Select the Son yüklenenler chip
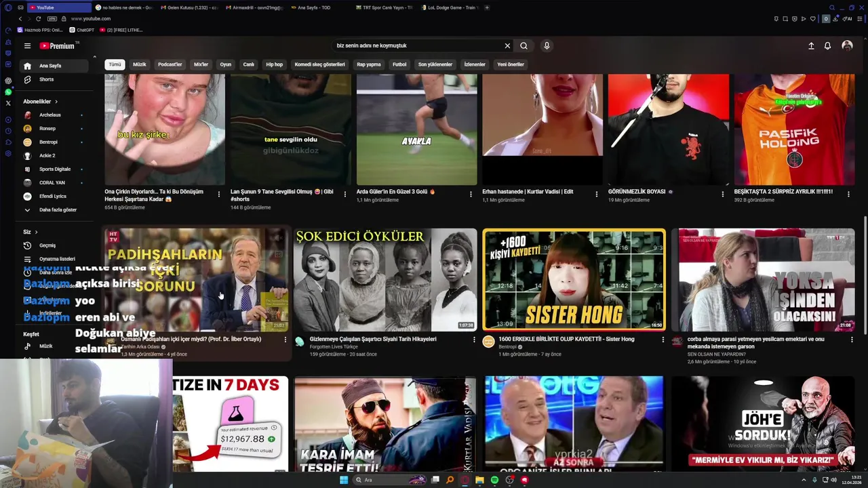The height and width of the screenshot is (488, 868). (435, 64)
